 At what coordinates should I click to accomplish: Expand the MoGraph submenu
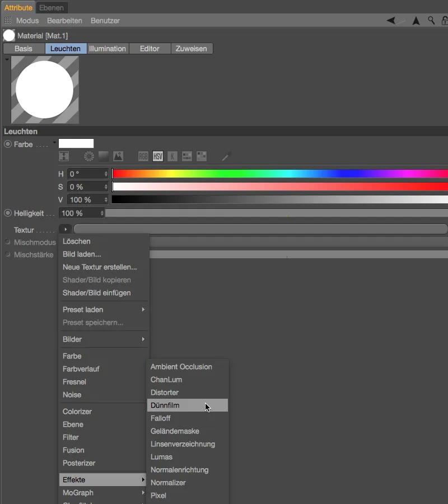pyautogui.click(x=103, y=492)
